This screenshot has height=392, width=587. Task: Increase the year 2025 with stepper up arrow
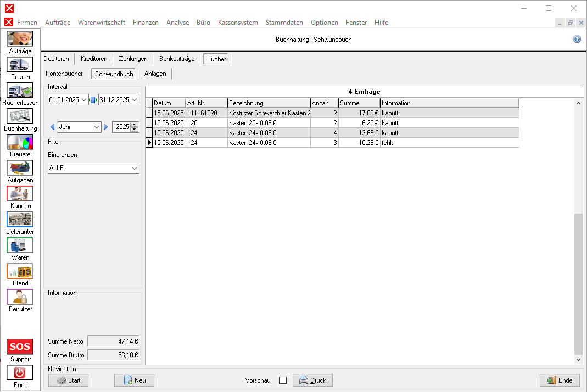click(135, 125)
